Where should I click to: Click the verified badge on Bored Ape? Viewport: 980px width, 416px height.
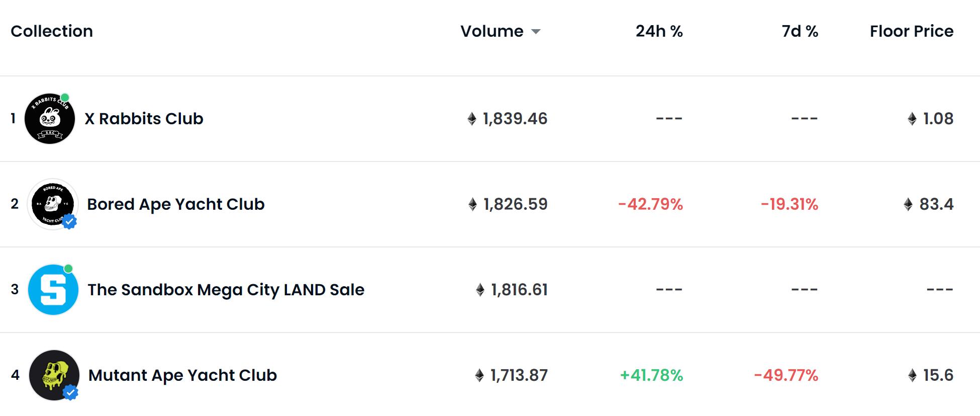click(70, 221)
